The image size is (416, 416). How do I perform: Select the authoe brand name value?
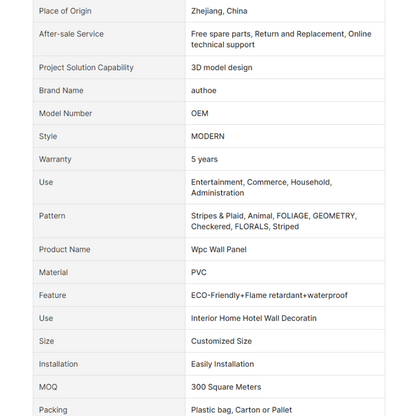tap(203, 91)
